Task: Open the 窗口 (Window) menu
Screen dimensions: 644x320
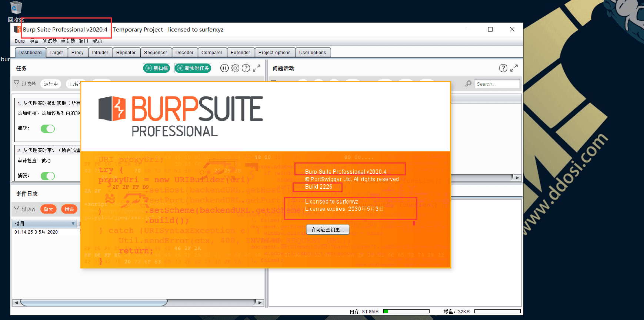Action: pos(84,41)
